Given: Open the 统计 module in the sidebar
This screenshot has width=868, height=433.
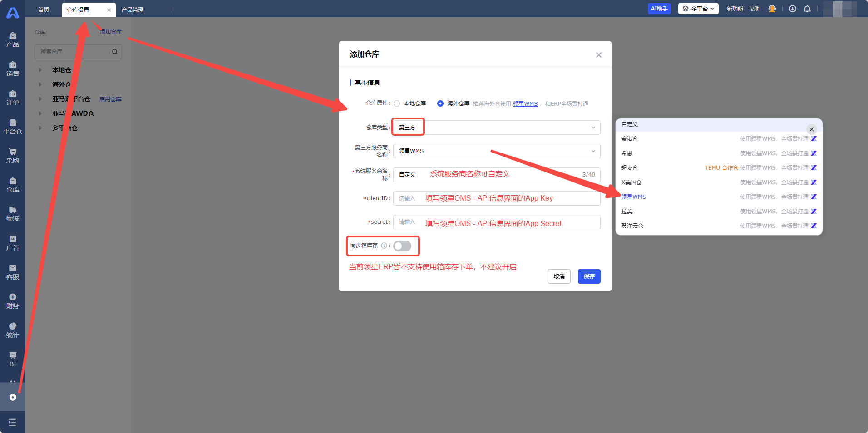Looking at the screenshot, I should click(x=13, y=330).
